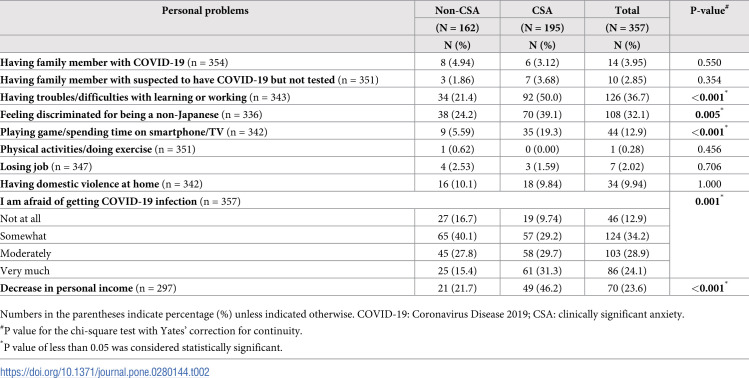Click the Personal problems column header
The height and width of the screenshot is (378, 749).
click(x=205, y=11)
